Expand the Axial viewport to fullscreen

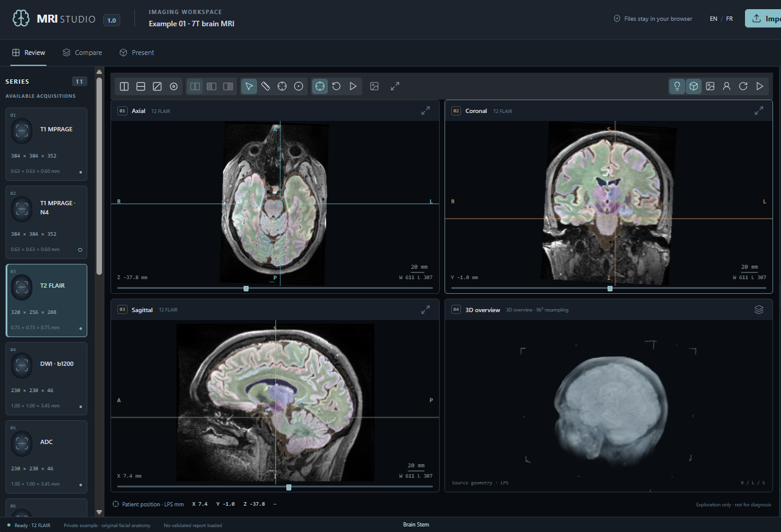tap(426, 111)
